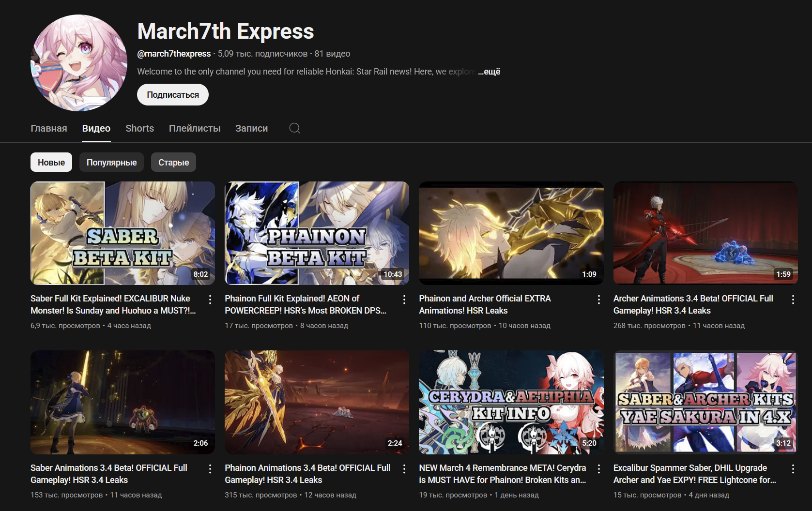The image size is (812, 511).
Task: Switch to the Записи tab
Action: tap(251, 128)
